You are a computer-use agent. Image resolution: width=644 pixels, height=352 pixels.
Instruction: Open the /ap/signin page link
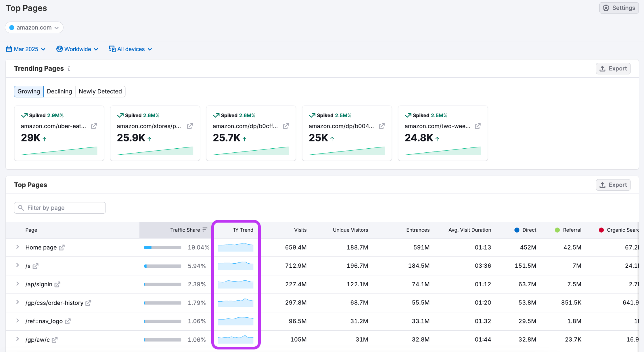point(38,284)
